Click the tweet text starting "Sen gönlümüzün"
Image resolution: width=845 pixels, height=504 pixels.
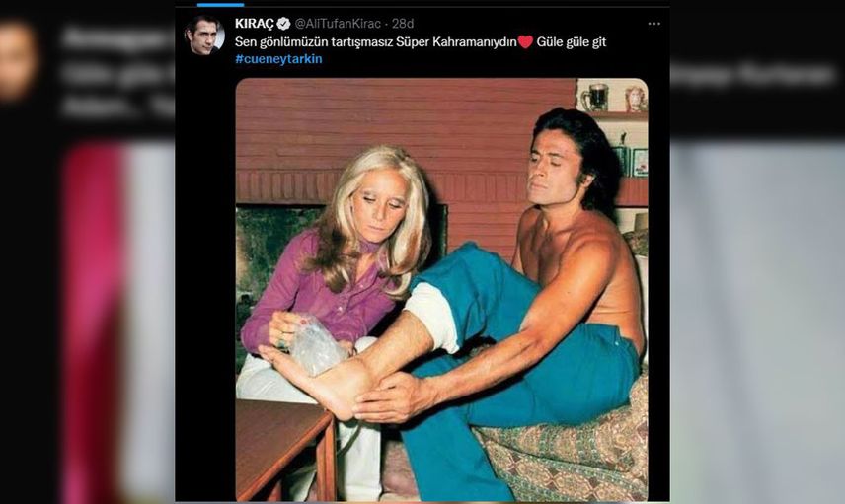376,42
